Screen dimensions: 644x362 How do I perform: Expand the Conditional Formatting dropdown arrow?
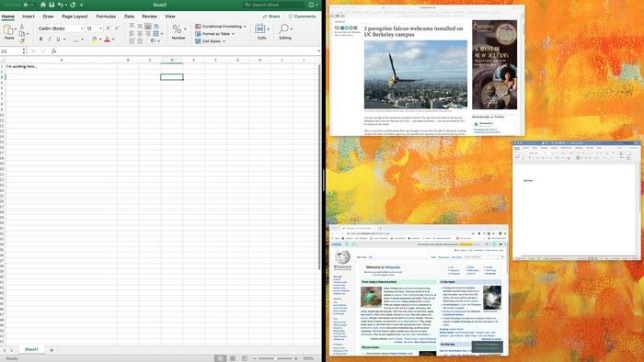(x=246, y=27)
